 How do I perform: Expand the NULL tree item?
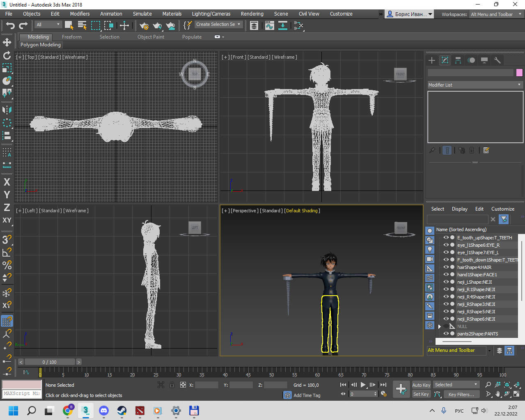(439, 326)
